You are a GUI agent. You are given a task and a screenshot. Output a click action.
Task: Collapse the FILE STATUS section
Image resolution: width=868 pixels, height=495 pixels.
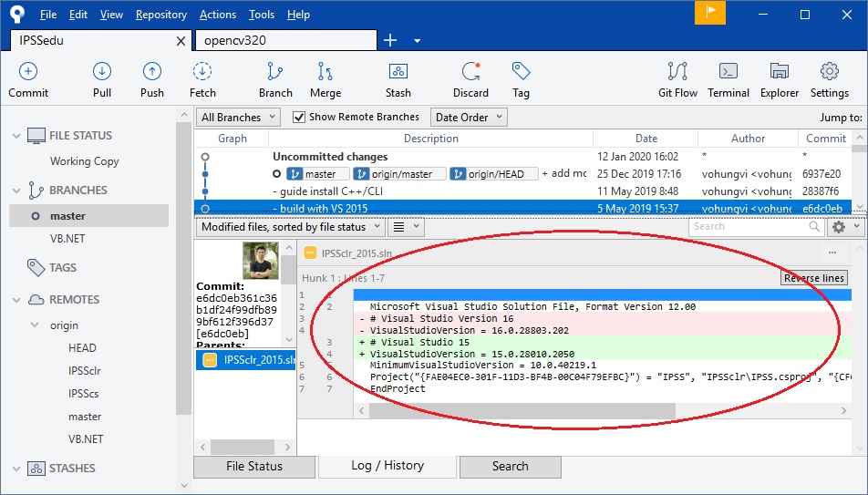(16, 136)
